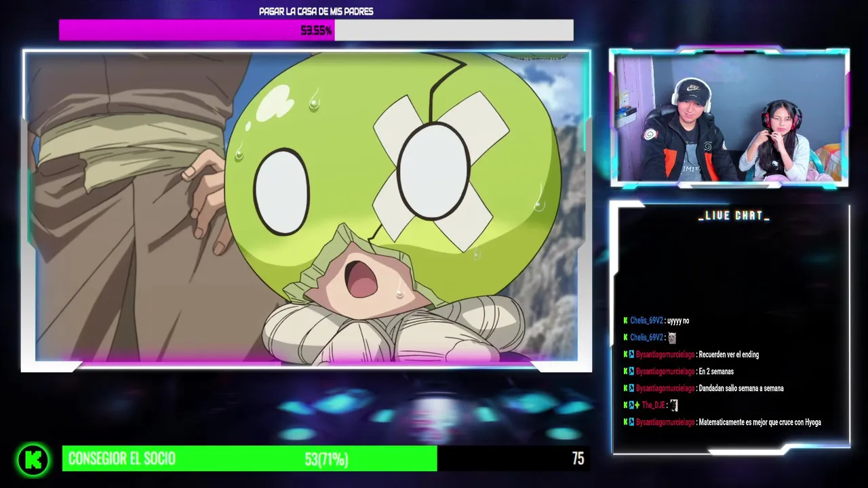
Task: Click the blue moderator badge on 'En 2 semanas'
Action: (631, 371)
